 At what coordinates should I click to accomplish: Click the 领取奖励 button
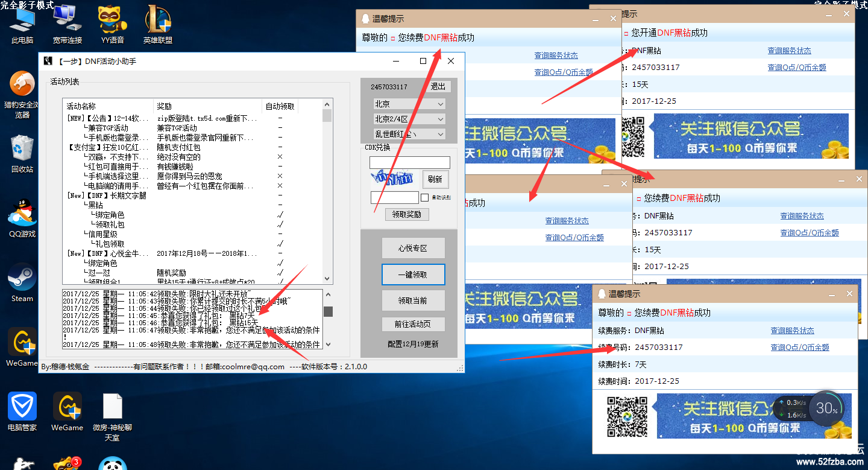[407, 214]
